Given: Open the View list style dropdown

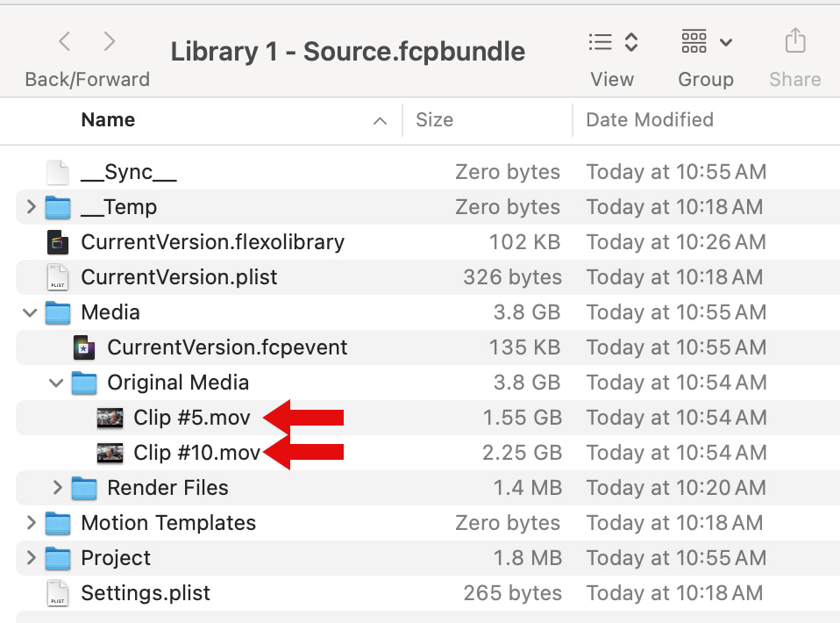Looking at the screenshot, I should [x=612, y=41].
